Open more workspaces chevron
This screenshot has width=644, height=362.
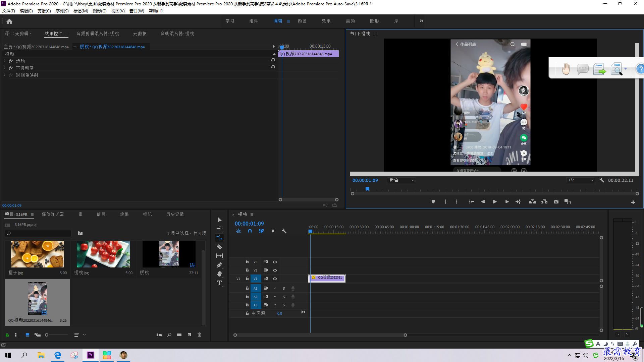point(422,21)
